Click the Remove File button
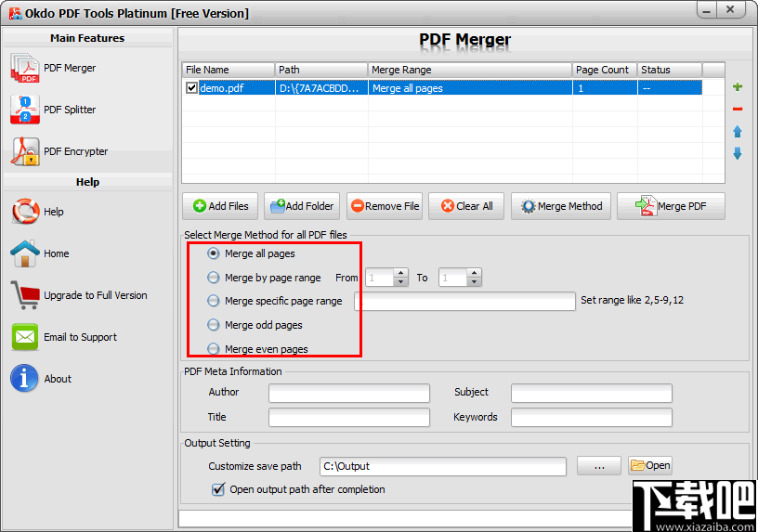Screen dimensions: 758x532 [x=385, y=206]
